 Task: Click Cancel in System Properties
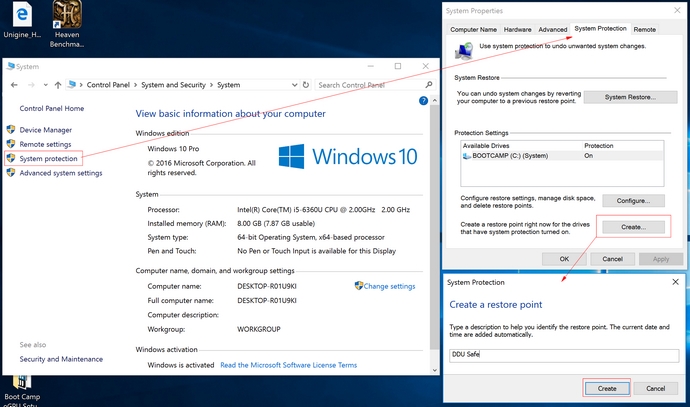point(612,259)
